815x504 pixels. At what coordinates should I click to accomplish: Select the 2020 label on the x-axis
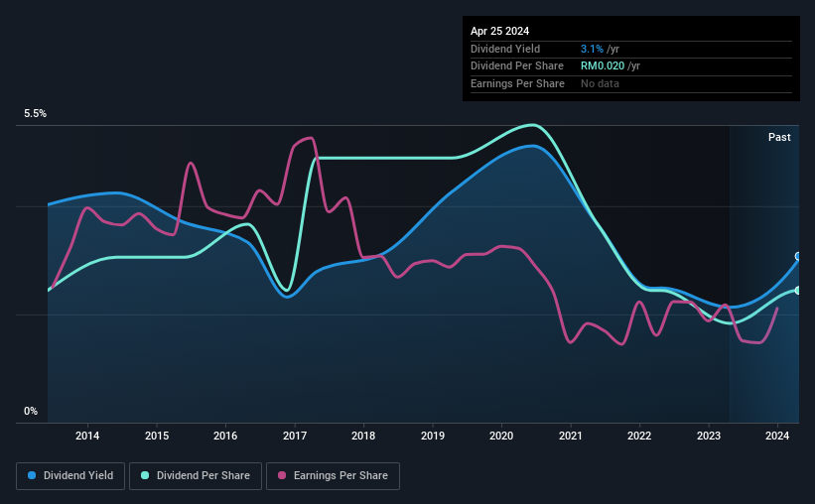501,436
